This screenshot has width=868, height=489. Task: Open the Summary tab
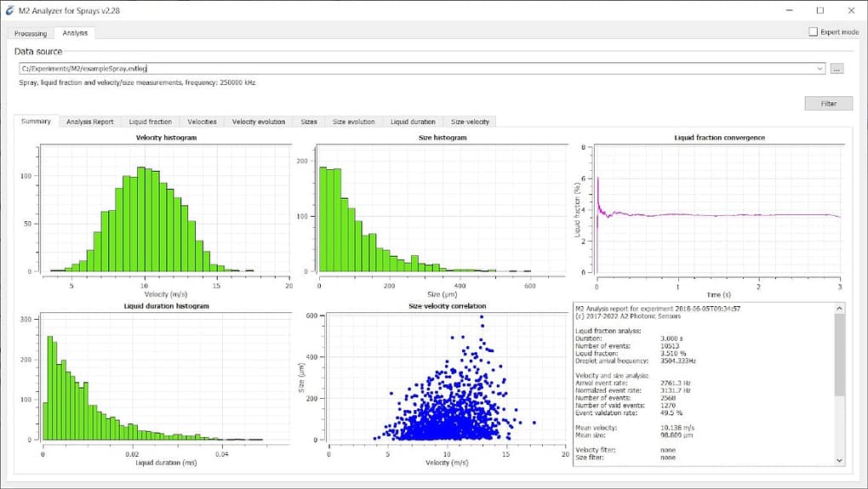(36, 121)
